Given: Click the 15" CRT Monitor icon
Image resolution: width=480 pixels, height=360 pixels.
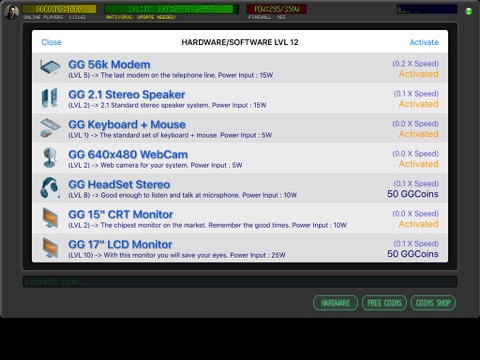Looking at the screenshot, I should [x=50, y=218].
